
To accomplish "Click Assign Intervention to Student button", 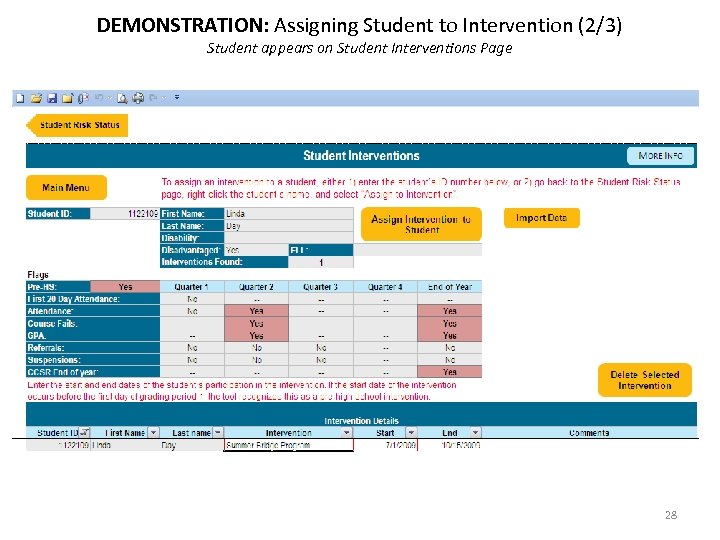I will 421,224.
